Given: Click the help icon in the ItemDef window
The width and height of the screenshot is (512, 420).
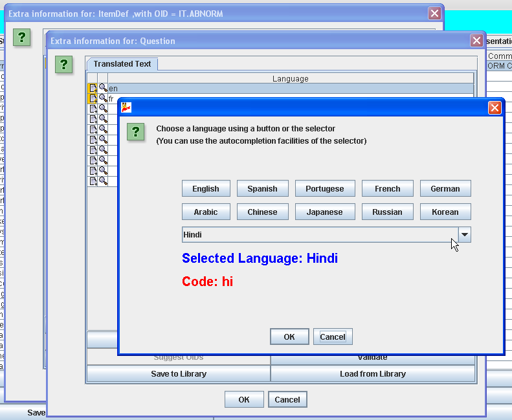Looking at the screenshot, I should point(22,38).
